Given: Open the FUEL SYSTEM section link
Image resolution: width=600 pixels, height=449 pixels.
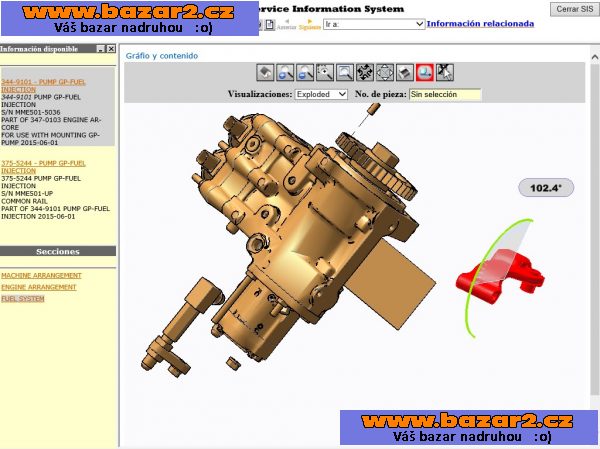Looking at the screenshot, I should (x=22, y=299).
